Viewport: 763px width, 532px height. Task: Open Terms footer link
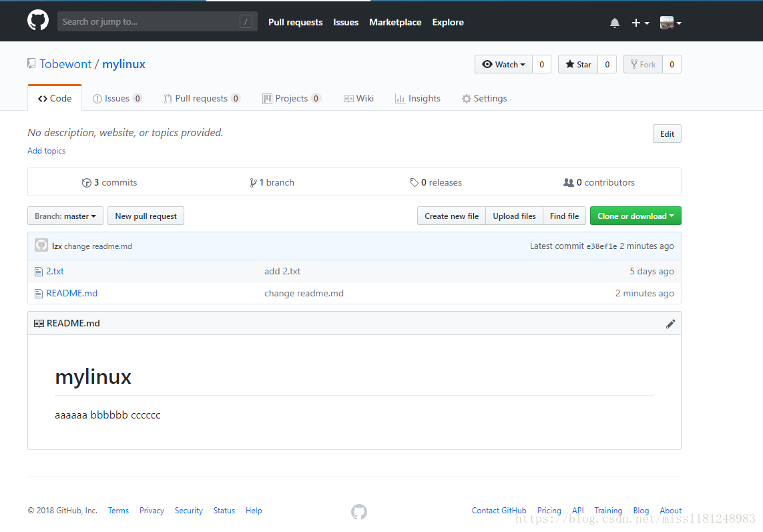pyautogui.click(x=118, y=511)
